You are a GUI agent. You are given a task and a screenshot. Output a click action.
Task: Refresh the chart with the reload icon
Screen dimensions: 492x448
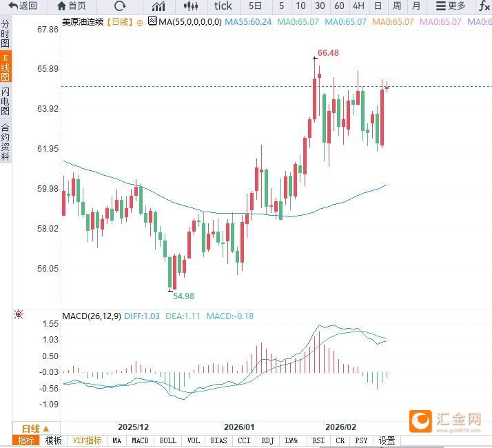point(120,6)
